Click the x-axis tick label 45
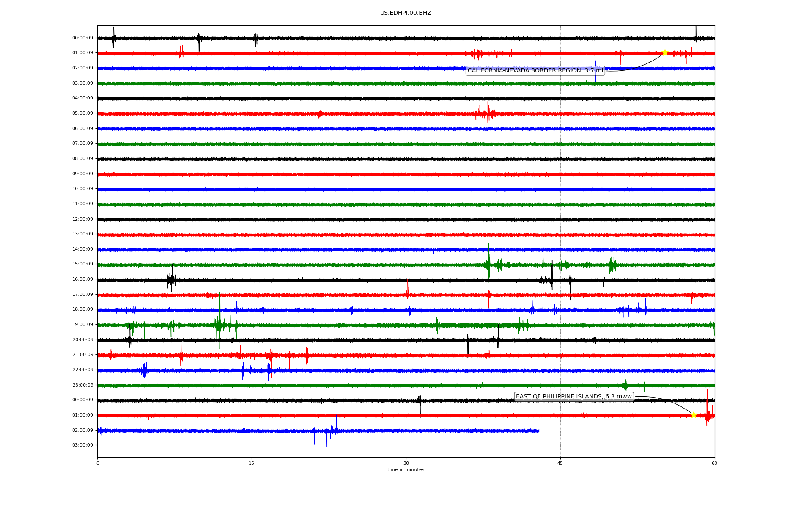Viewport: 812px width, 508px height. click(560, 463)
